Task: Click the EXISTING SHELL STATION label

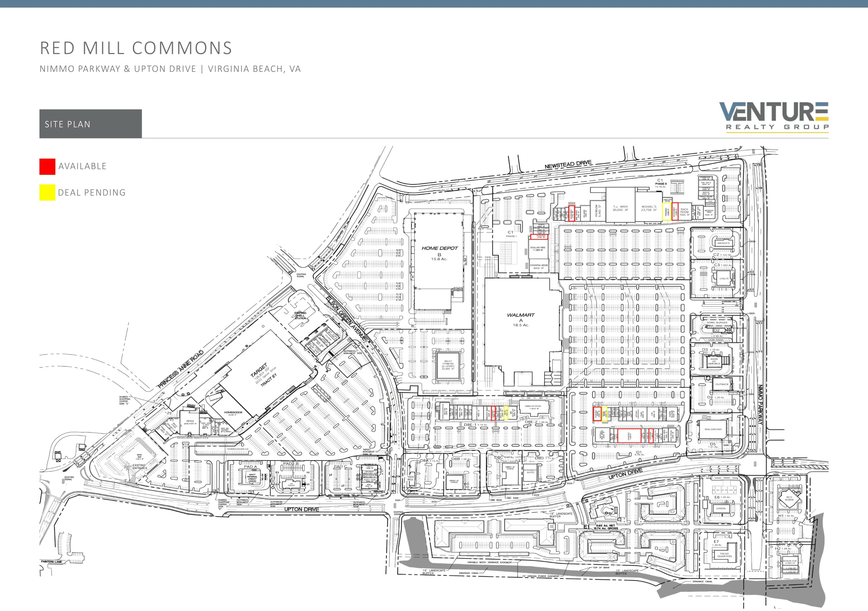Action: pos(301,315)
